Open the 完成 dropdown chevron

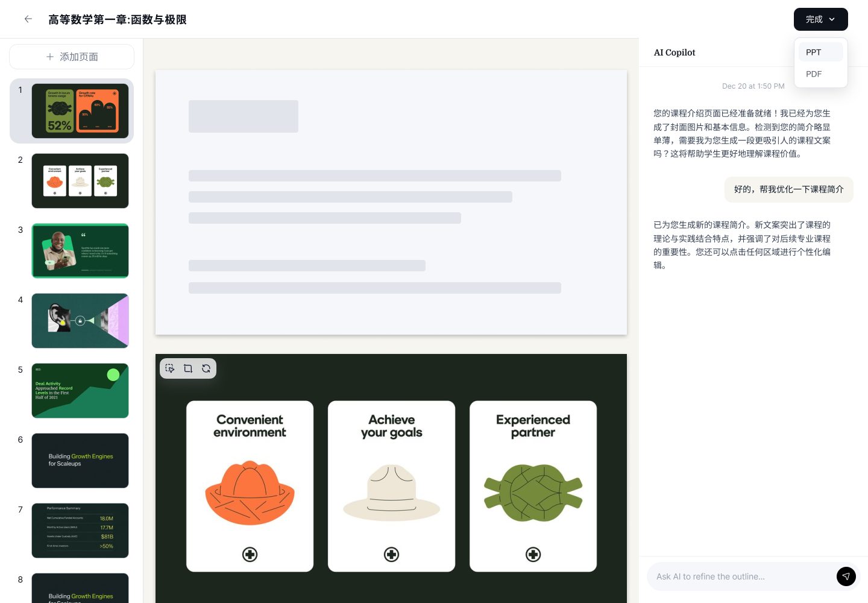832,19
